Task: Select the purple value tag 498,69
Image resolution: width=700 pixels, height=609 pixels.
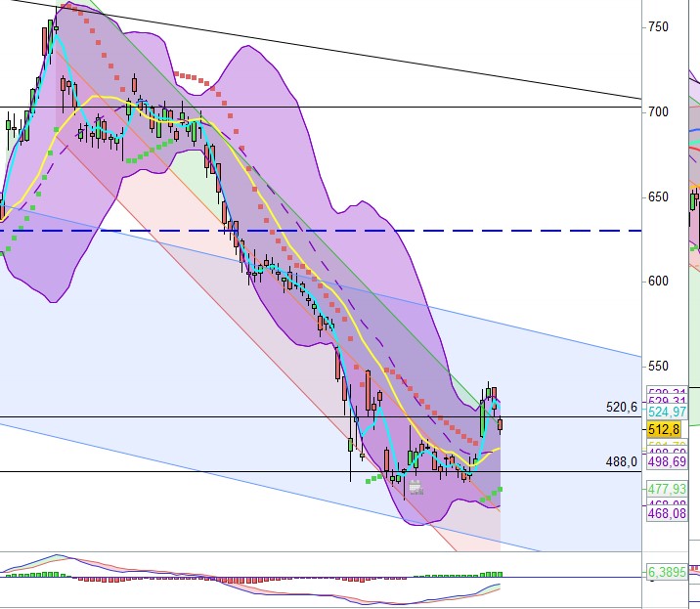Action: coord(667,461)
